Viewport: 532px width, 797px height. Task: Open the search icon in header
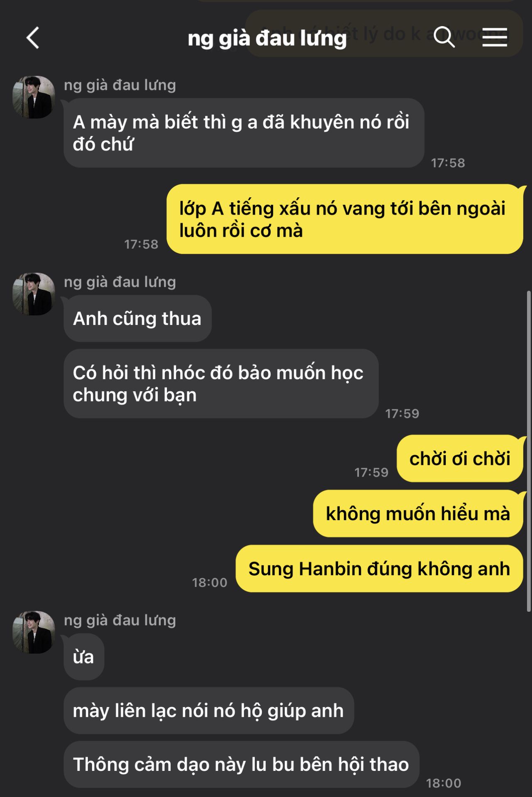444,37
